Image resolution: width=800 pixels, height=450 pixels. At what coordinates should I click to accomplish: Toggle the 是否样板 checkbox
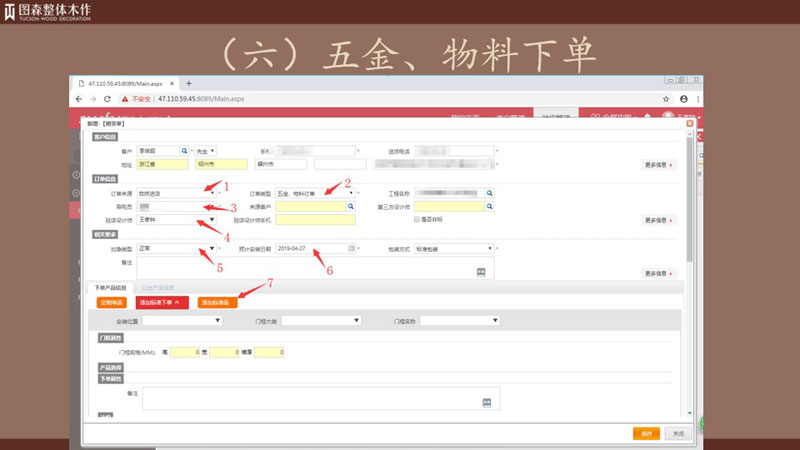coord(417,219)
